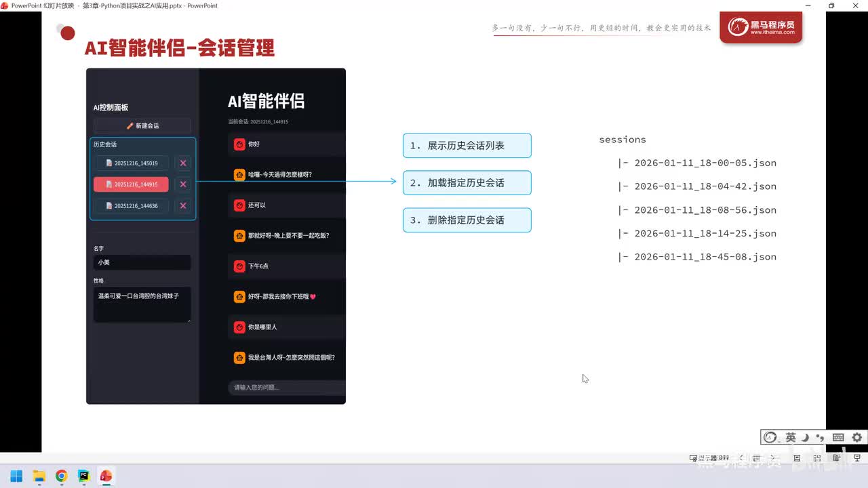This screenshot has height=488, width=868.
Task: Toggle the 英 English input mode
Action: (791, 438)
